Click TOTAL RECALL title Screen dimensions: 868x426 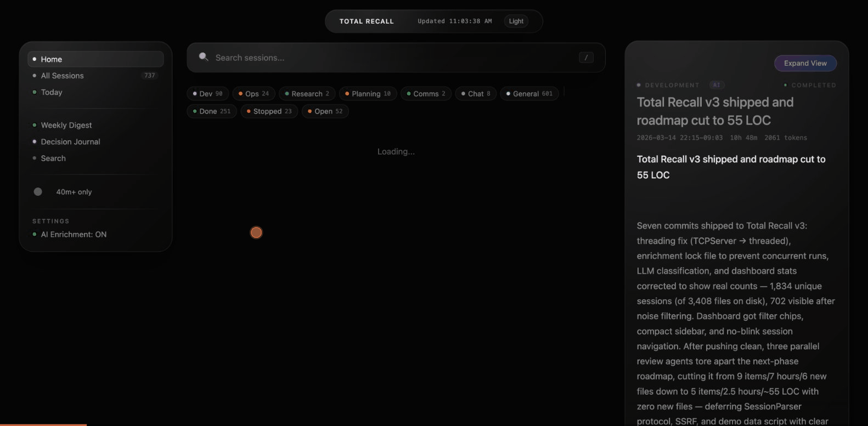(x=367, y=21)
